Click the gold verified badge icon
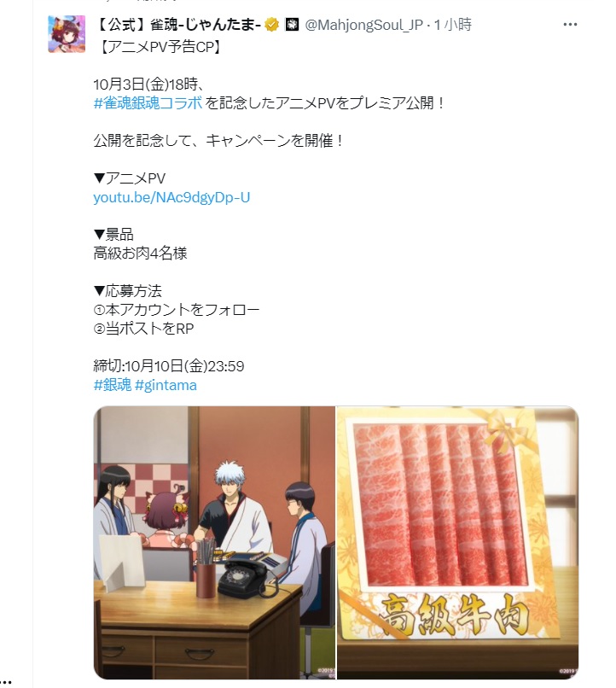Image resolution: width=616 pixels, height=688 pixels. [272, 25]
